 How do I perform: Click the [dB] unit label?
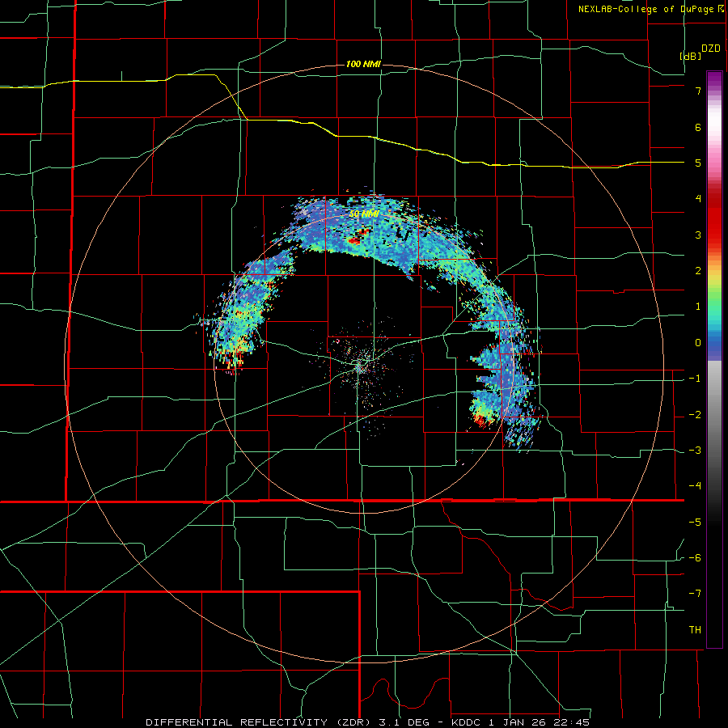[691, 56]
